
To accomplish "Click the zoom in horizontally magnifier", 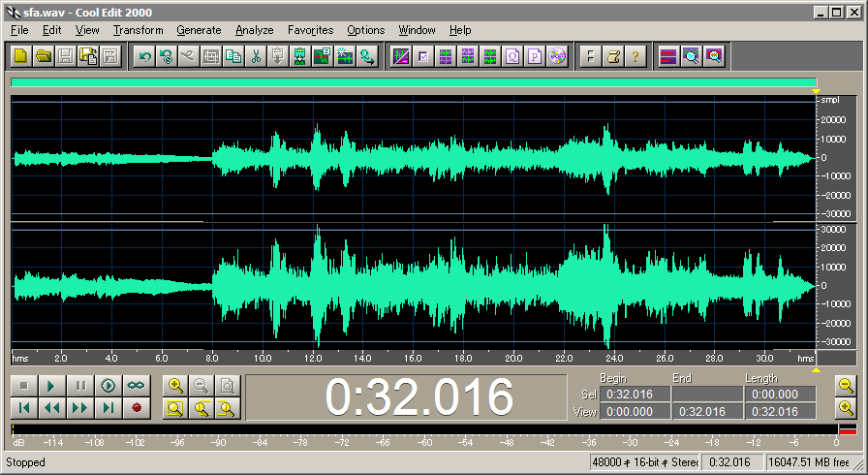I will pyautogui.click(x=174, y=386).
